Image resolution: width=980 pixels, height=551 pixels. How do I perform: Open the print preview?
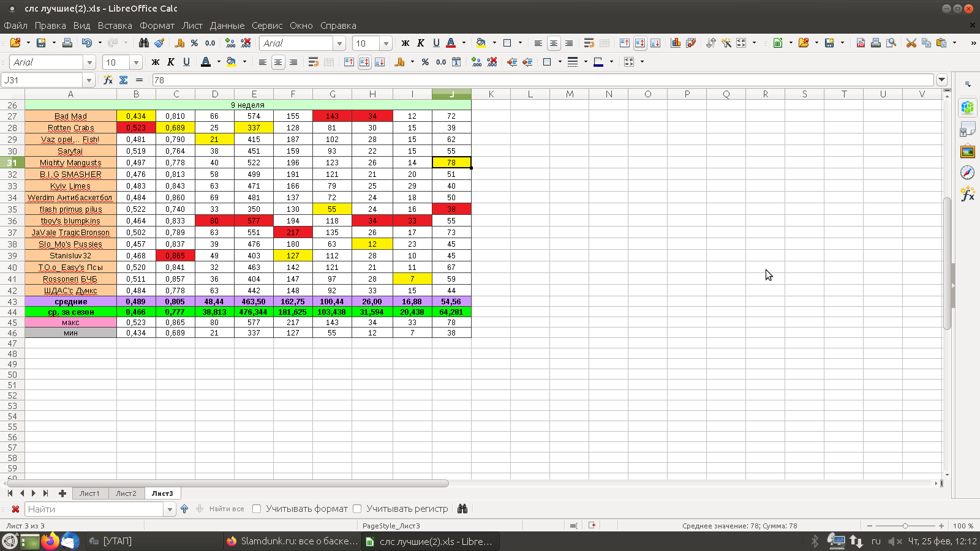tap(891, 43)
